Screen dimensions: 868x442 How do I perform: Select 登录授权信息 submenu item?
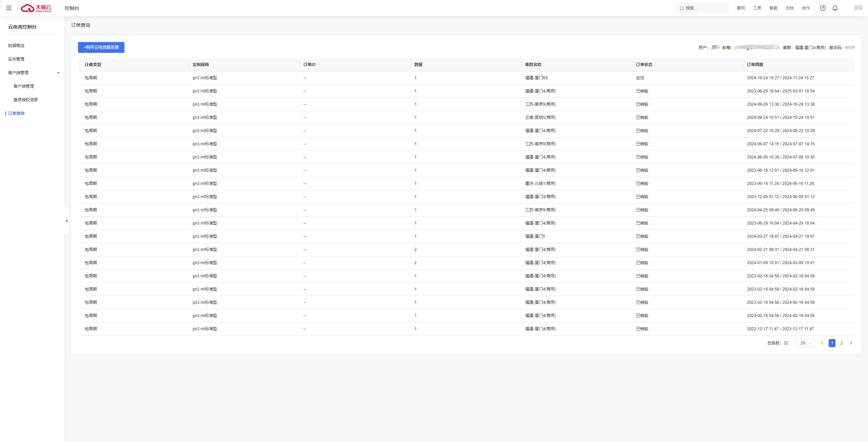pos(26,100)
